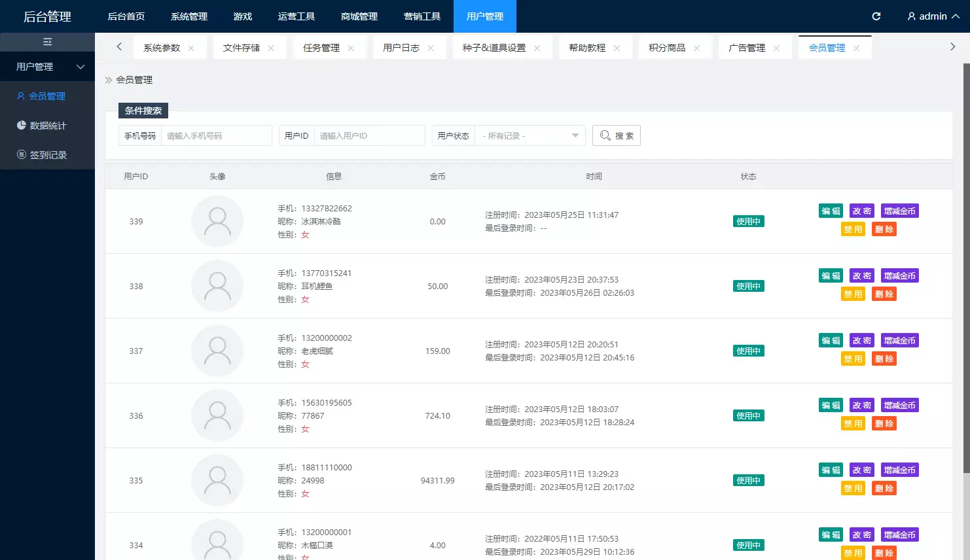Click the 条件搜索 panel header
970x560 pixels.
click(x=143, y=111)
